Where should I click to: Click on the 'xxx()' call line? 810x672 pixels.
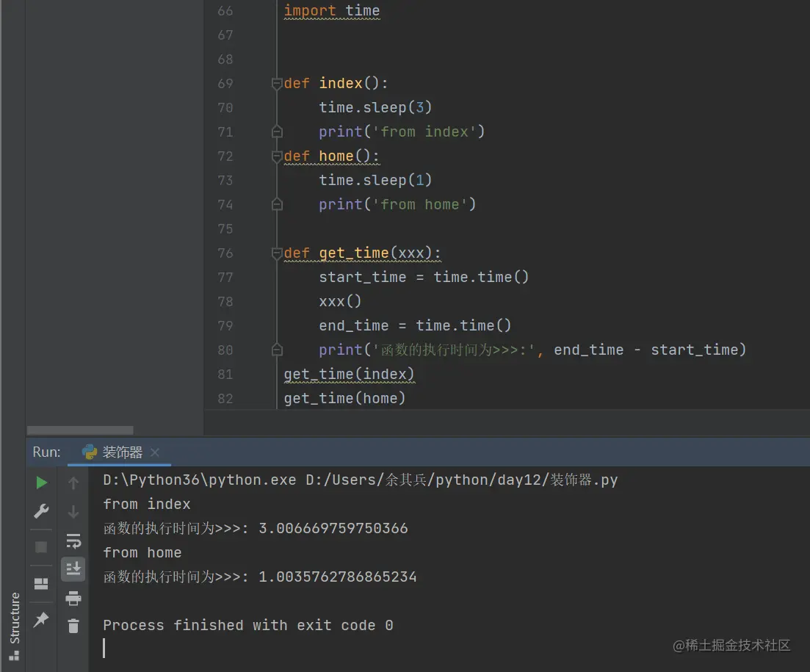(340, 301)
